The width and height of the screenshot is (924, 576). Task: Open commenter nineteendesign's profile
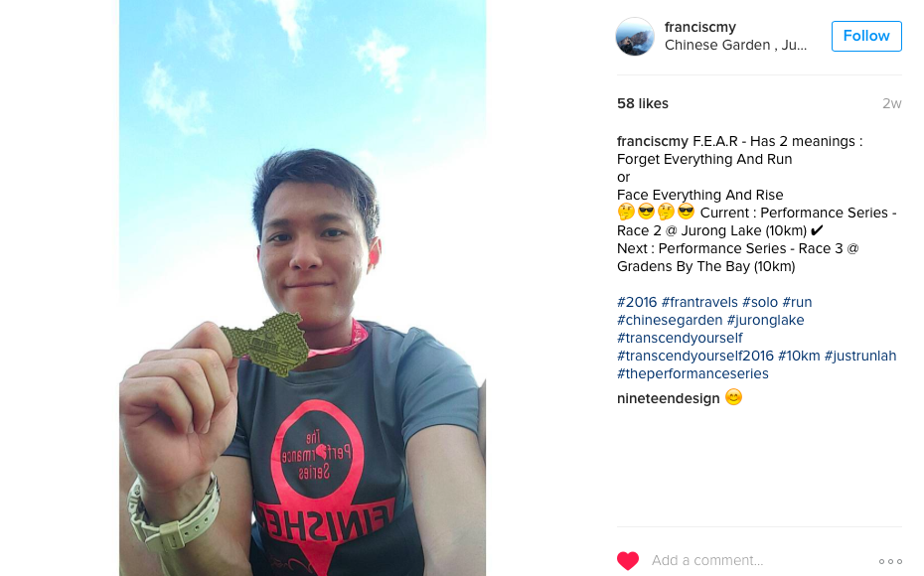(x=669, y=398)
